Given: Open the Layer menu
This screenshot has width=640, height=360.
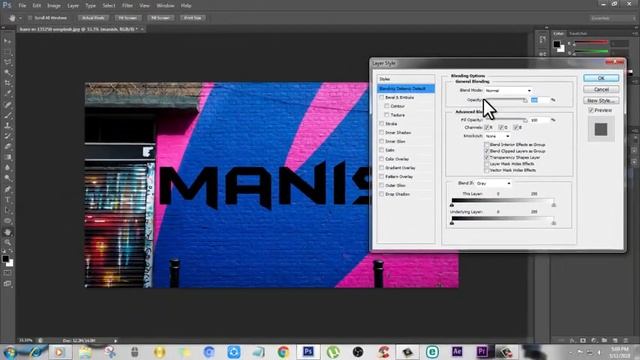Looking at the screenshot, I should coord(73,6).
